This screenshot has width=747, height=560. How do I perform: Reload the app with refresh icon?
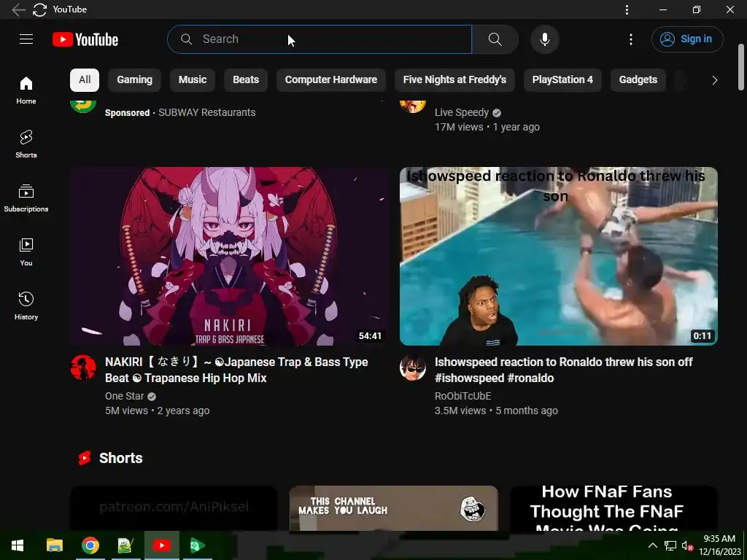pyautogui.click(x=40, y=9)
